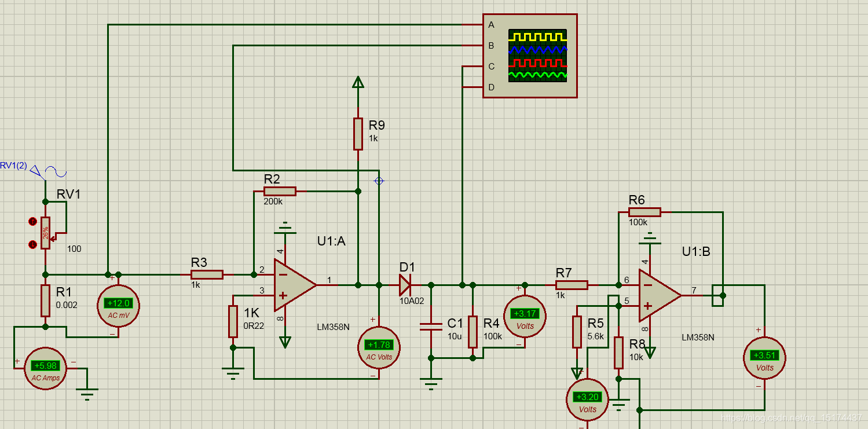Select power arrow at U1:A pin 8

(x=284, y=342)
